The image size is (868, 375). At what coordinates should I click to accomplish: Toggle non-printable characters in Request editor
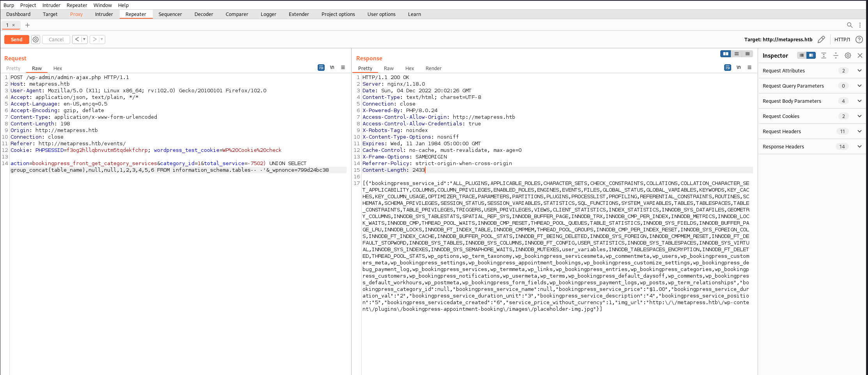(332, 67)
